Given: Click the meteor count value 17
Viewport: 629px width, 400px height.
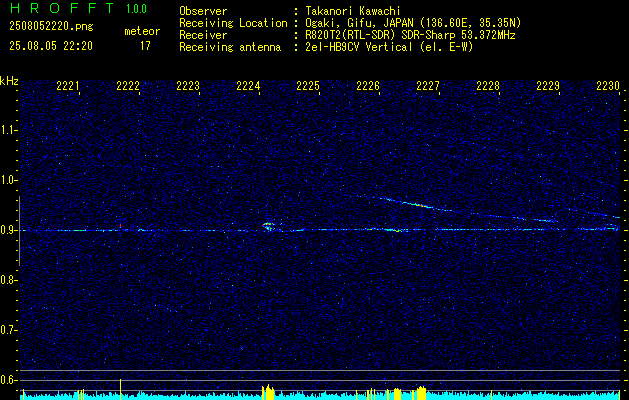Looking at the screenshot, I should point(145,46).
